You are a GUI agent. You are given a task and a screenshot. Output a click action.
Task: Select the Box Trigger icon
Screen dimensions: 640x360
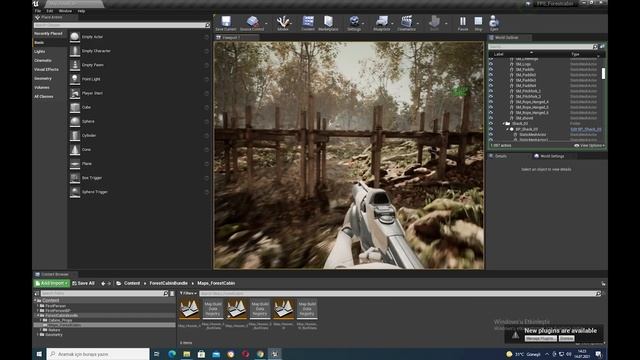(x=75, y=178)
